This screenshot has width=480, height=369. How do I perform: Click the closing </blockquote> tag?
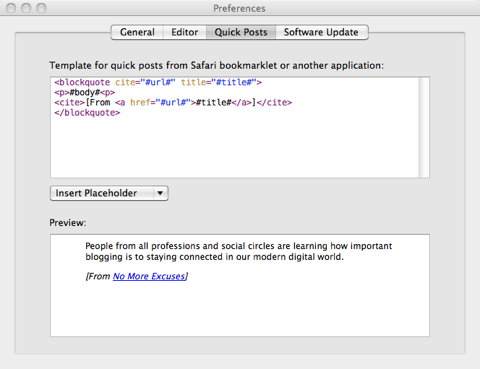pyautogui.click(x=87, y=113)
